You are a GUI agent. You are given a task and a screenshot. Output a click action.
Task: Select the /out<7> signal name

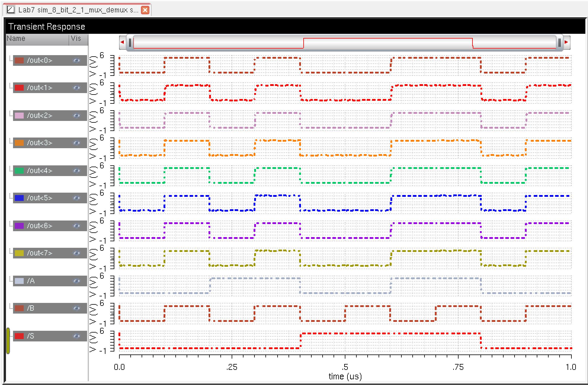click(x=40, y=253)
